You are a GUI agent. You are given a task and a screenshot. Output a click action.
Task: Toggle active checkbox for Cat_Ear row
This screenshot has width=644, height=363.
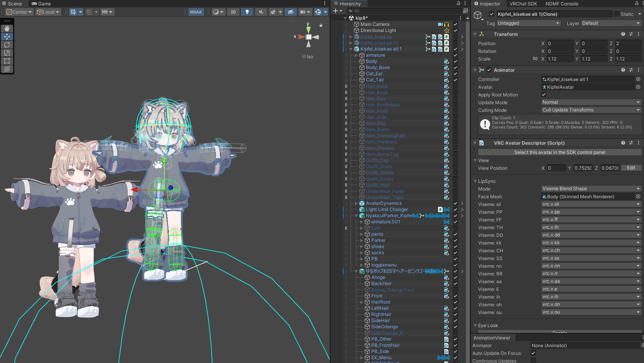[x=455, y=74]
